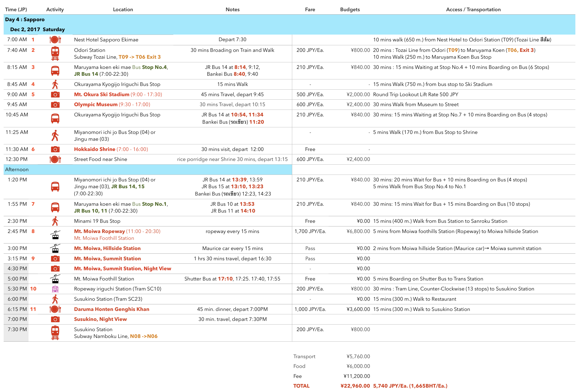
Task: Click the Activity column header
Action: [55, 9]
